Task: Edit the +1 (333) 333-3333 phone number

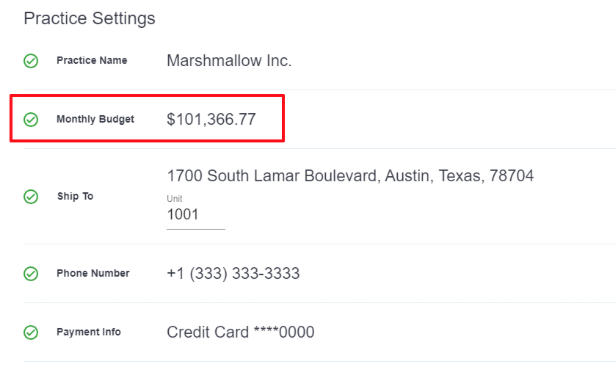Action: pyautogui.click(x=233, y=273)
